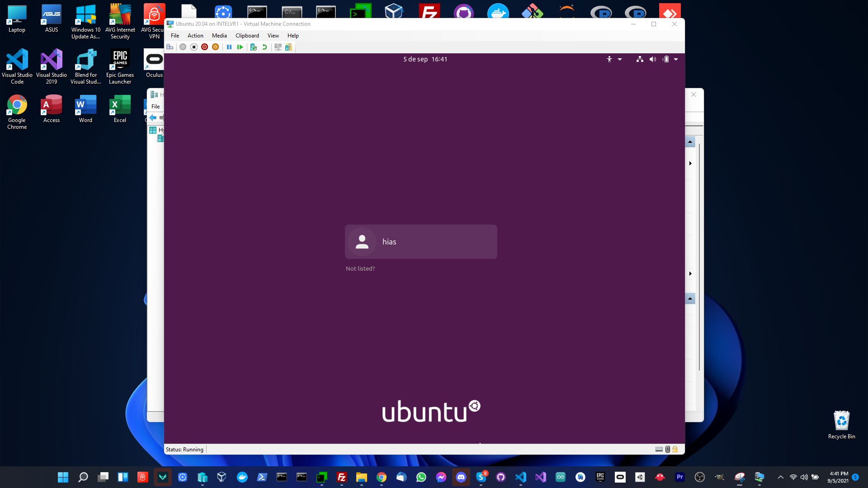This screenshot has width=868, height=488.
Task: Show hidden system tray icons
Action: [780, 477]
